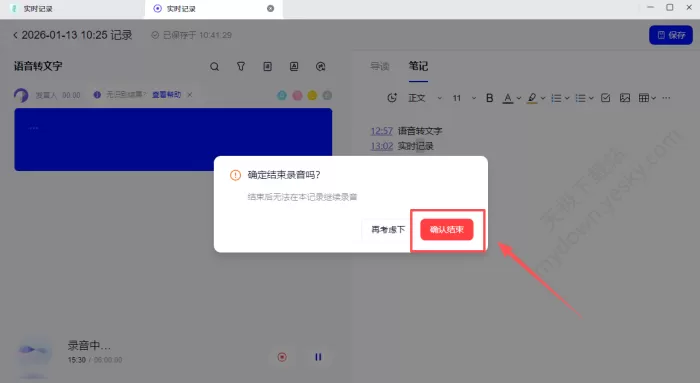Jump to the 12:57 timestamp link
This screenshot has width=700, height=383.
(x=382, y=131)
